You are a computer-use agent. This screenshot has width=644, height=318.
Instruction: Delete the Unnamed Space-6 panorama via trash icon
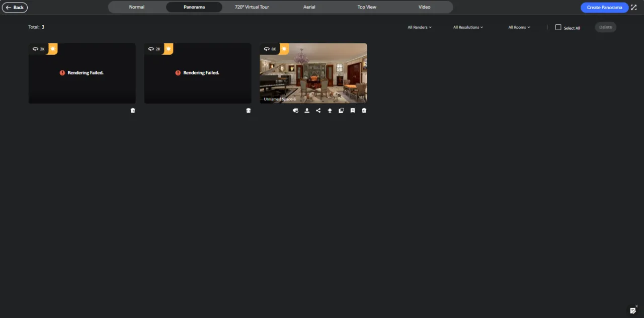364,111
